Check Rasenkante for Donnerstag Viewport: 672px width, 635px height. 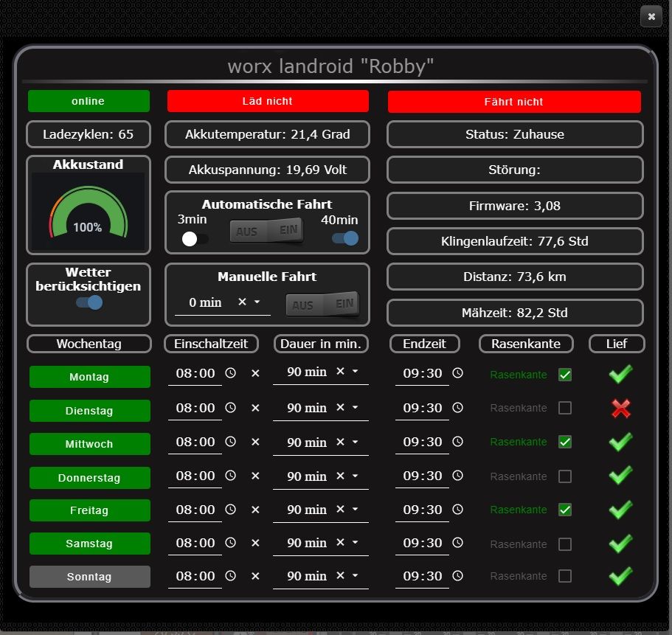pyautogui.click(x=565, y=476)
